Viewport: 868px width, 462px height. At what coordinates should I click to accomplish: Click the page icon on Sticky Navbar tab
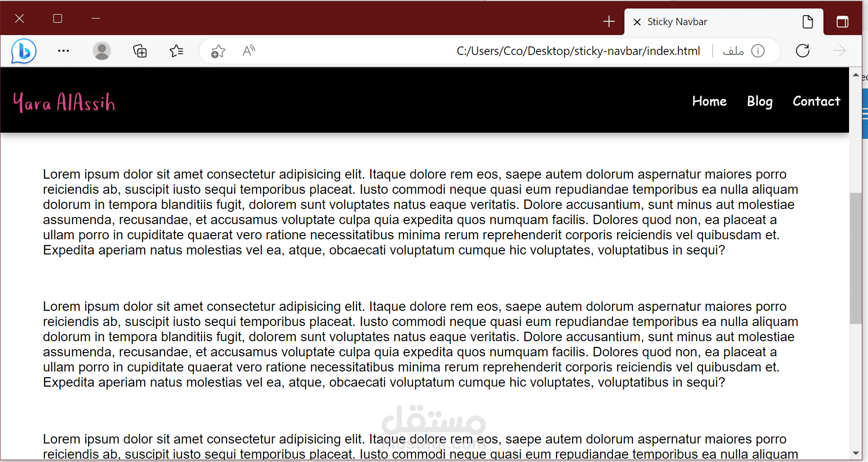click(x=807, y=22)
